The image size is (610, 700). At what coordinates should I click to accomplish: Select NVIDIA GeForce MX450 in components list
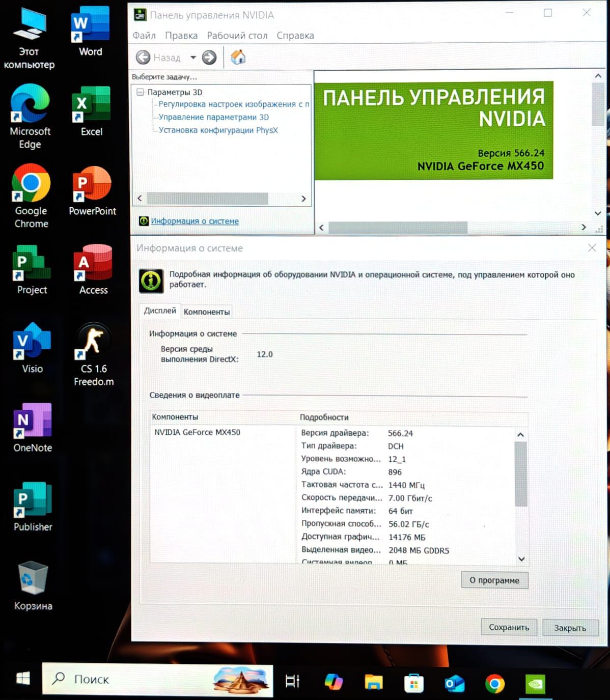tap(197, 432)
